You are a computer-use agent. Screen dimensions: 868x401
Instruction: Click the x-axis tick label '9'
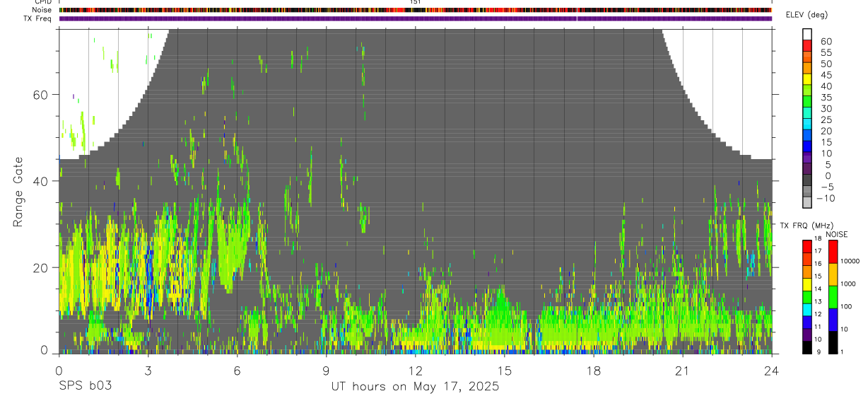326,371
